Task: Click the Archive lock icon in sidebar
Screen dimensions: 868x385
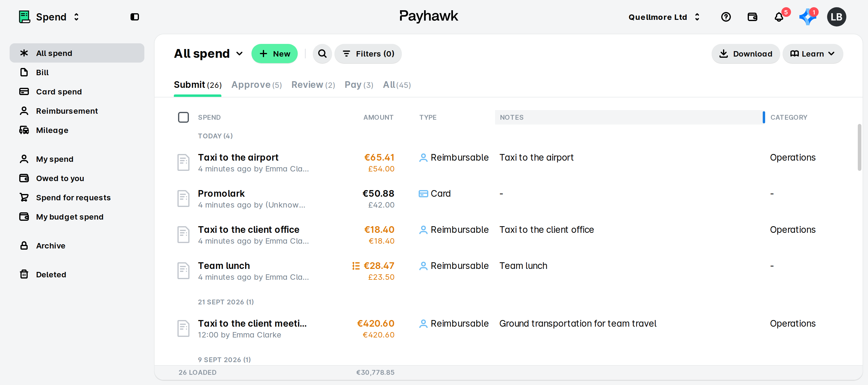Action: coord(24,245)
